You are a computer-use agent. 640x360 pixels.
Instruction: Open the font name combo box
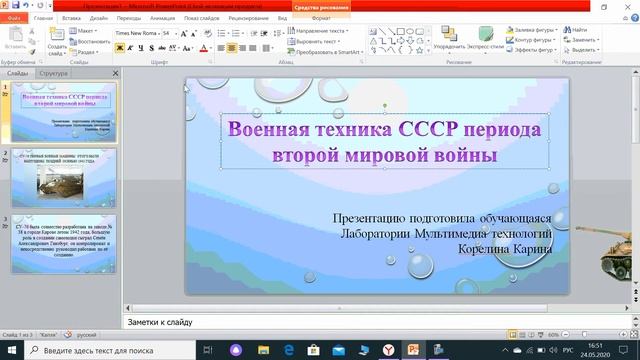click(138, 33)
